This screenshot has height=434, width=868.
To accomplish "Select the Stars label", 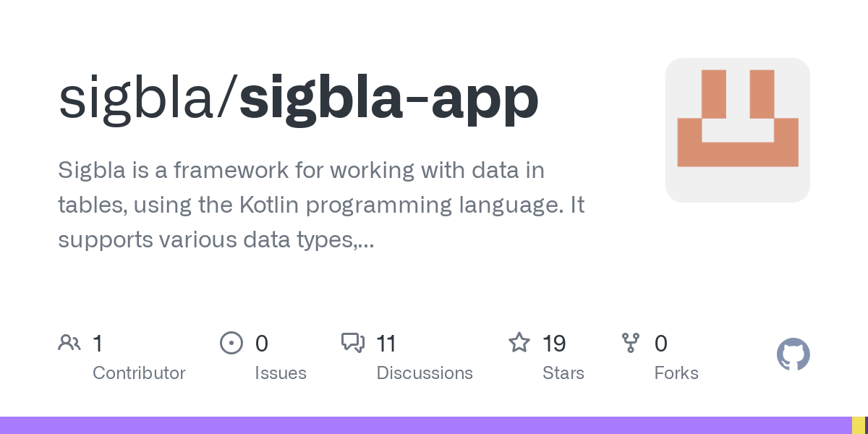I will (563, 373).
